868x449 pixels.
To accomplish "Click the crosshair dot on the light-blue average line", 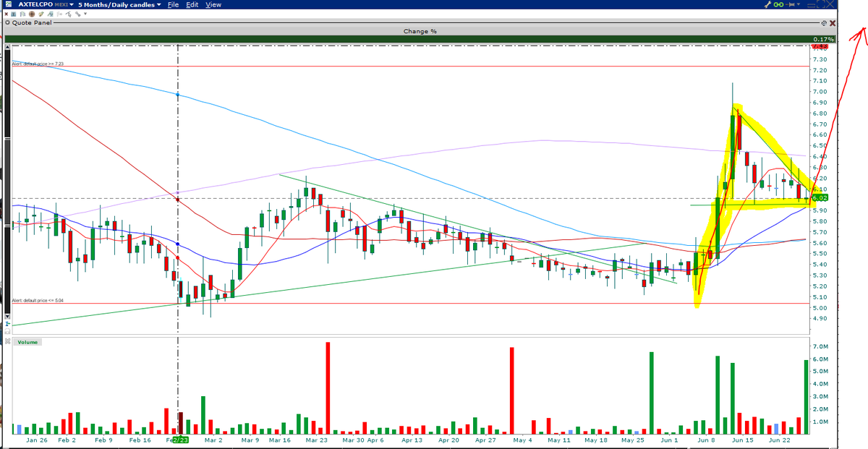I will tap(178, 95).
